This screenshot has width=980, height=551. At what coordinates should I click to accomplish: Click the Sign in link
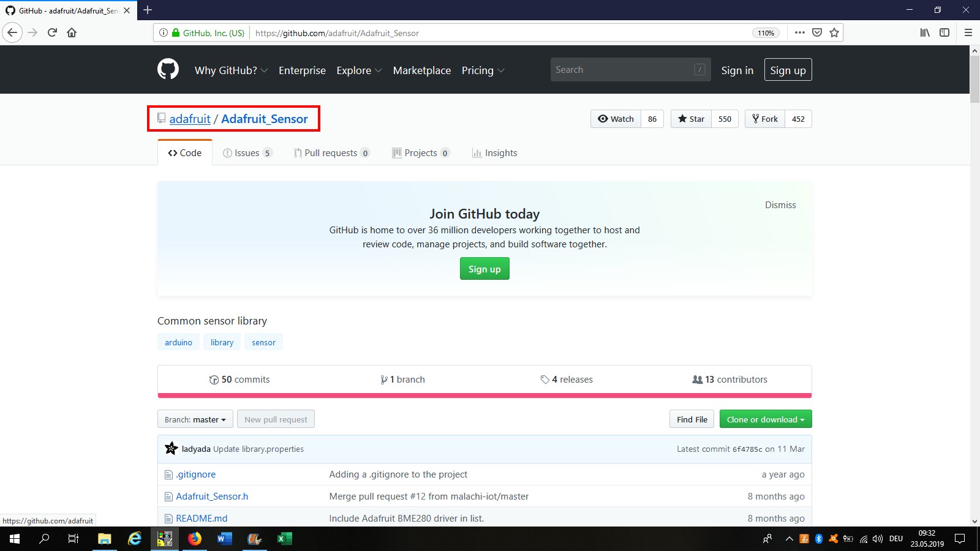click(737, 70)
